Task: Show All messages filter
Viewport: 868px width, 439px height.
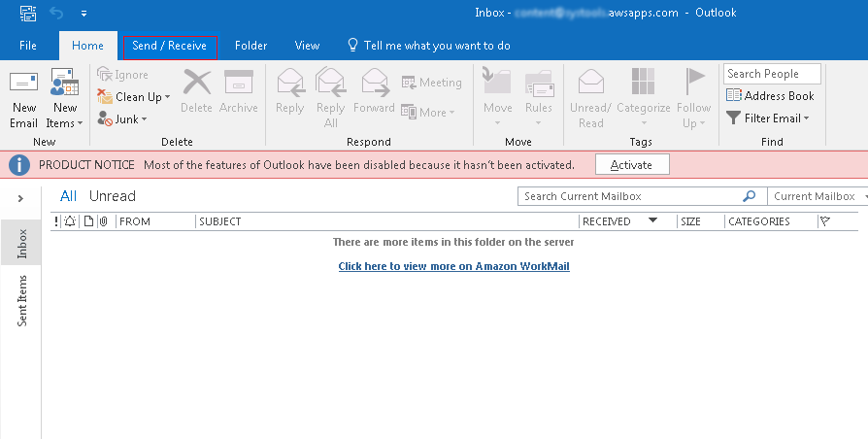Action: coord(69,196)
